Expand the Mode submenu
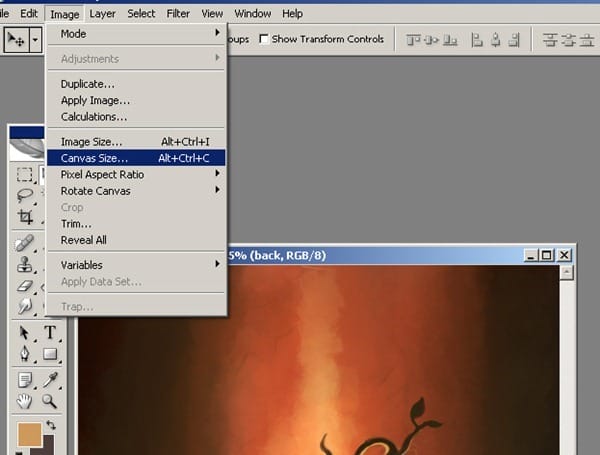Image resolution: width=600 pixels, height=455 pixels. pyautogui.click(x=136, y=34)
